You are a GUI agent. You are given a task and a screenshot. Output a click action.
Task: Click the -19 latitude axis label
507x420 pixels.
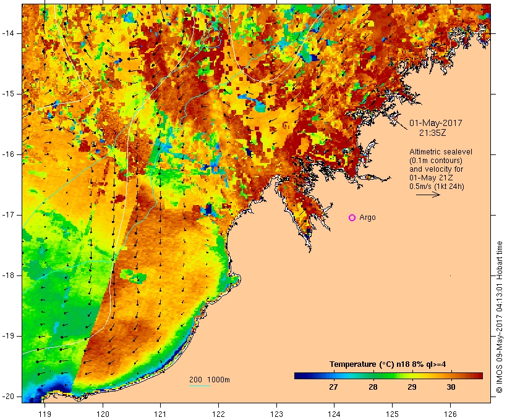point(7,336)
